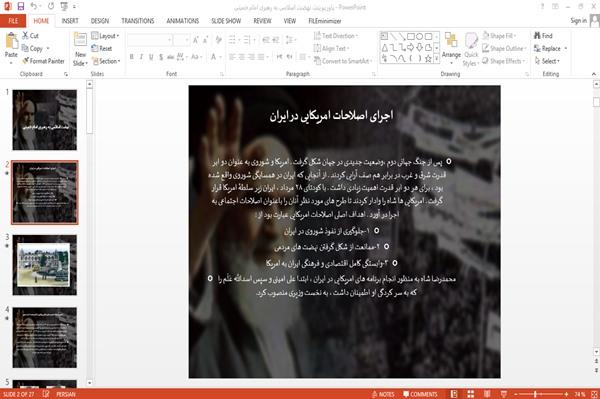Click Find in Editing group
600x399 pixels.
[543, 36]
